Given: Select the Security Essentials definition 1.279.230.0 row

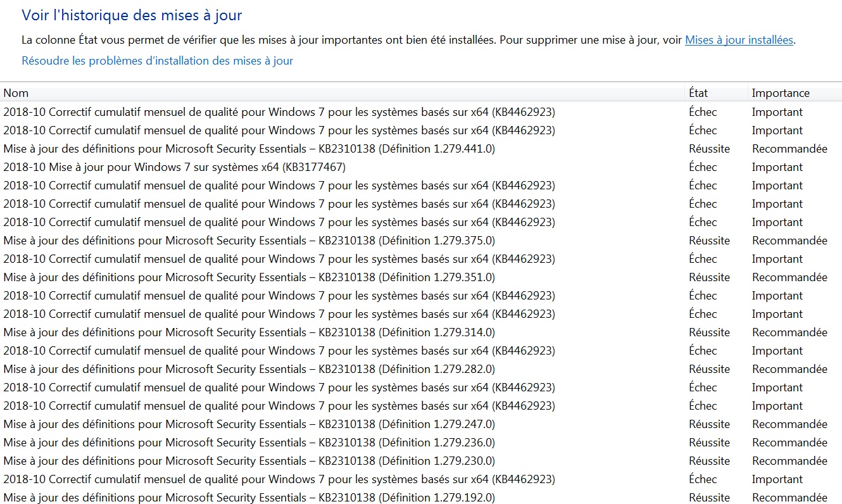Looking at the screenshot, I should click(421, 461).
